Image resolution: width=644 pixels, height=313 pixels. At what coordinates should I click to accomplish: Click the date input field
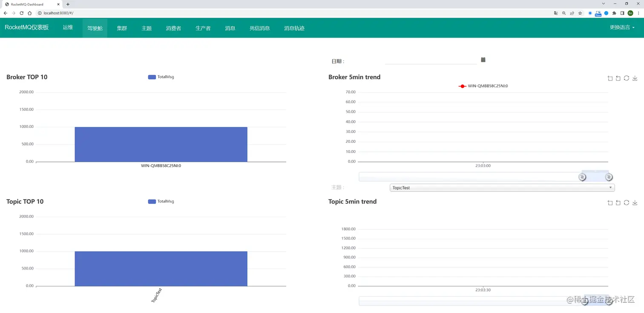click(x=431, y=61)
